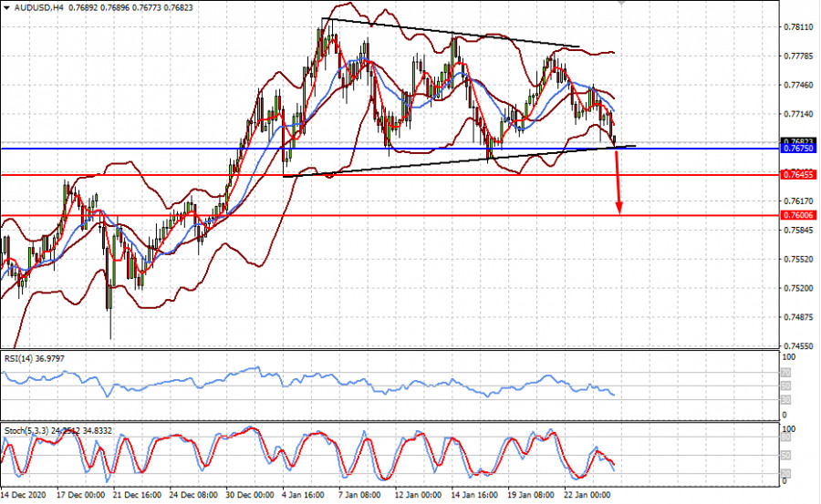
Task: Click the AUDUSD,H4 chart title
Action: click(x=38, y=8)
